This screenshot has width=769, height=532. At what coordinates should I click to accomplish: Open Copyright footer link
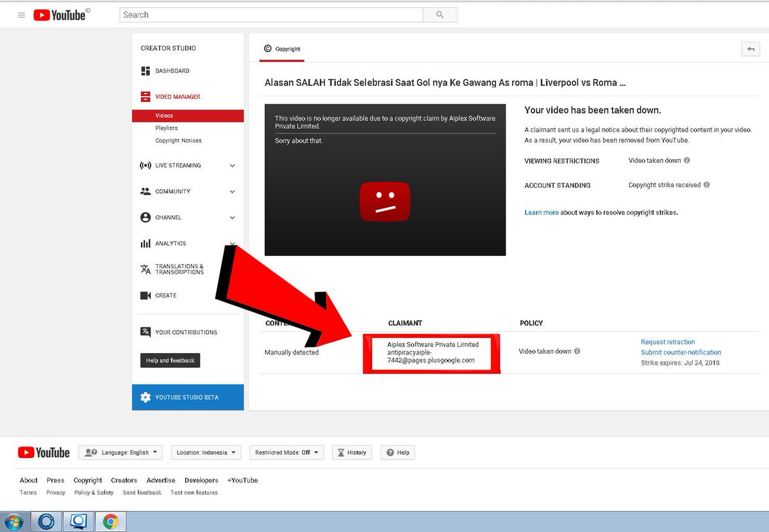coord(88,480)
